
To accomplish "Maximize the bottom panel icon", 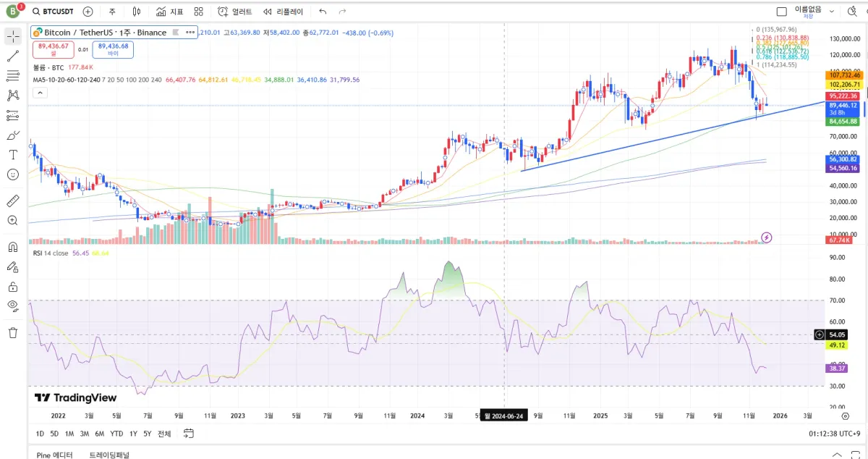I will tap(854, 455).
